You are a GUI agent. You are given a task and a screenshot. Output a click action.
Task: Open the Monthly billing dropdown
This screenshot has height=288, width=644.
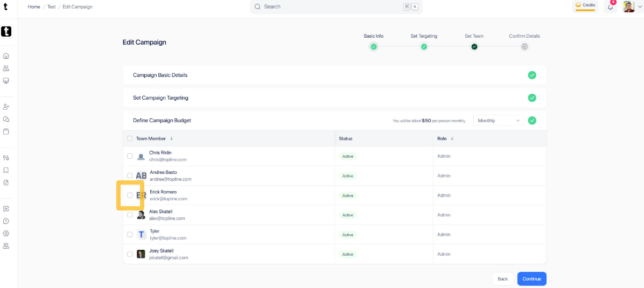(x=499, y=121)
